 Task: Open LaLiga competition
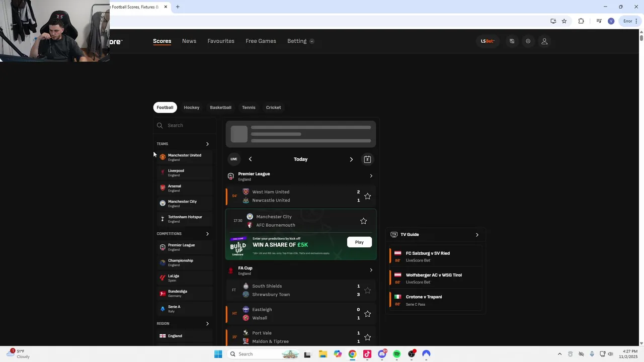pyautogui.click(x=184, y=278)
